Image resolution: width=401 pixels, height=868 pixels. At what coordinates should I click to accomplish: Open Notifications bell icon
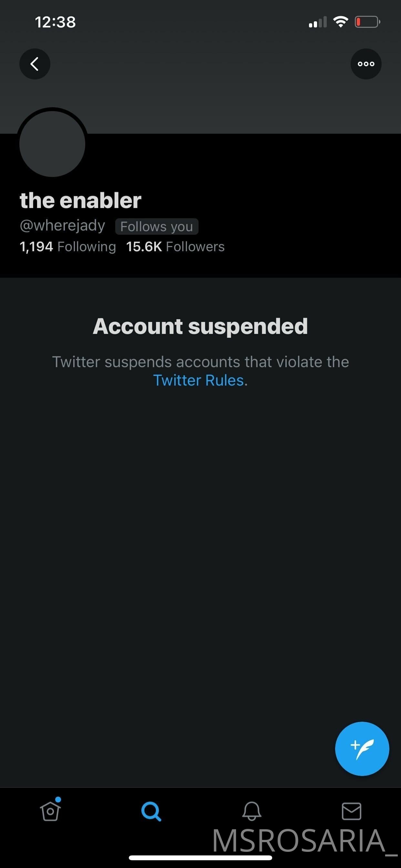pos(252,811)
